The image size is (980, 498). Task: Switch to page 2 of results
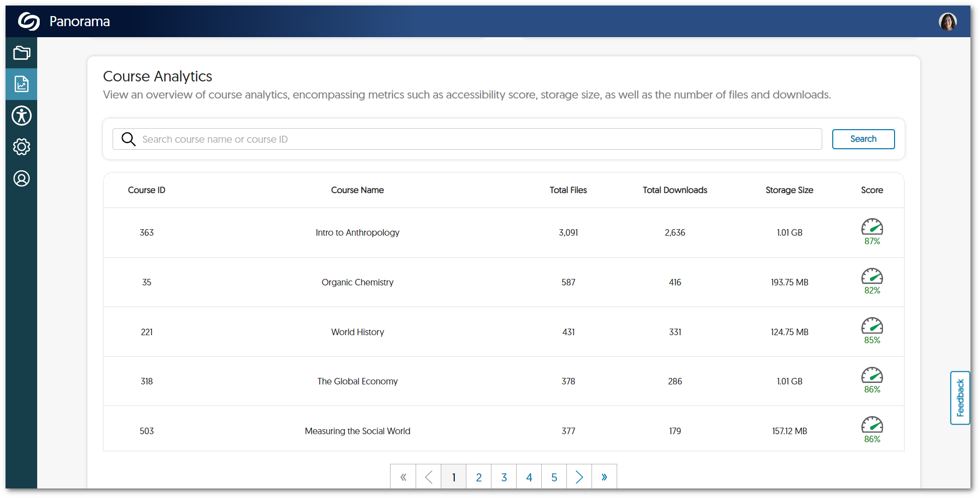[478, 477]
